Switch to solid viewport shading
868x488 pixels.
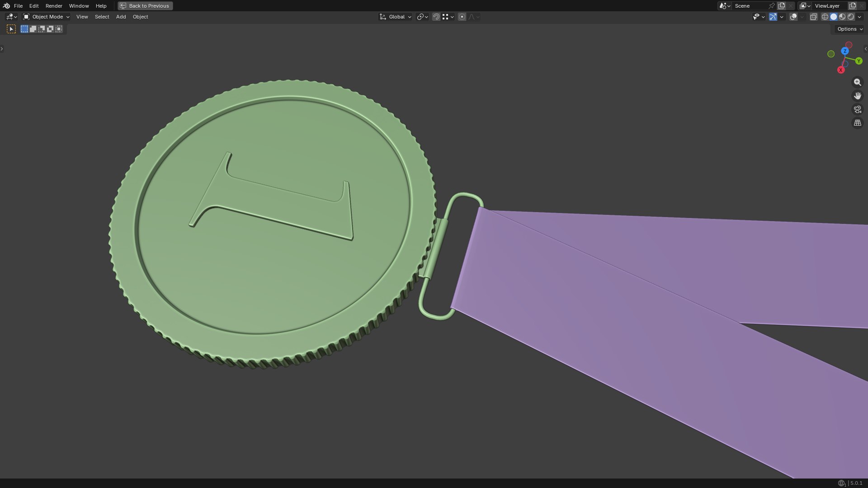click(834, 17)
